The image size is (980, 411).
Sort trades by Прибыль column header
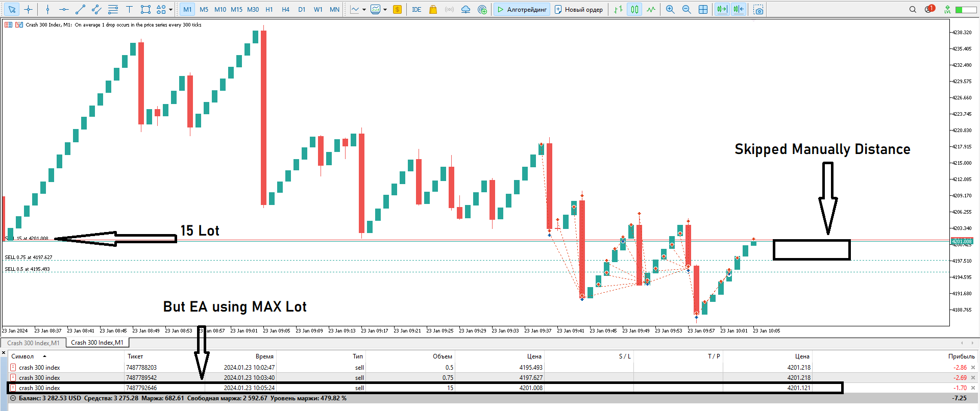(961, 356)
